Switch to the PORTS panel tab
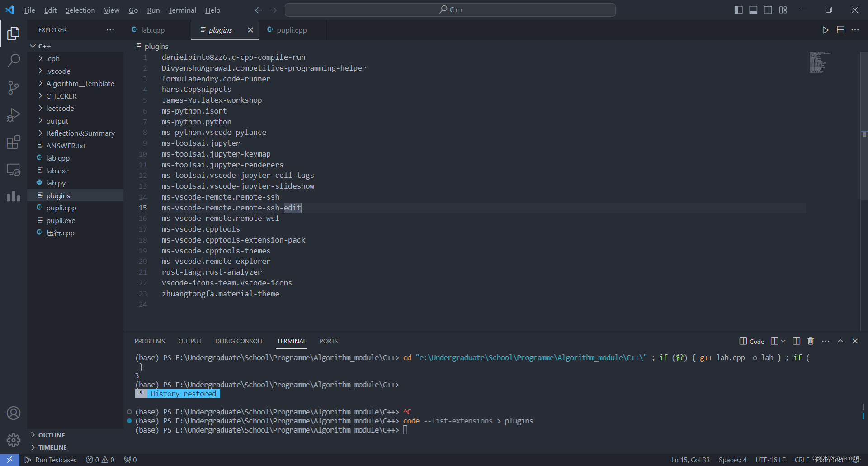The width and height of the screenshot is (868, 466). (329, 341)
